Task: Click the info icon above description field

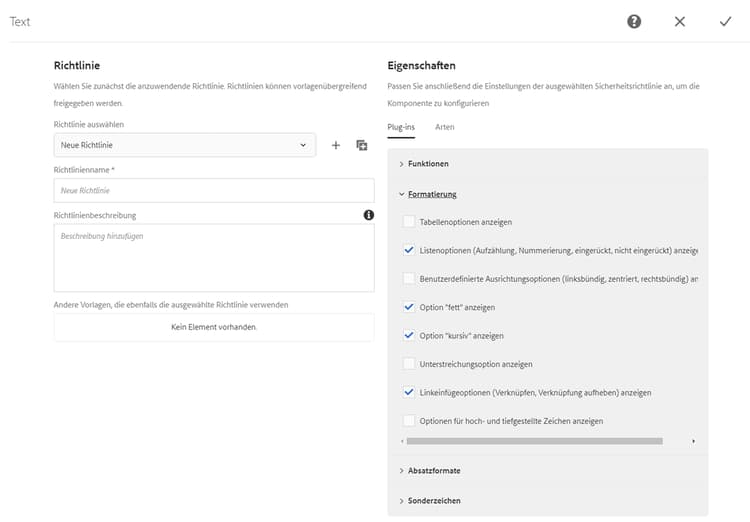Action: (368, 215)
